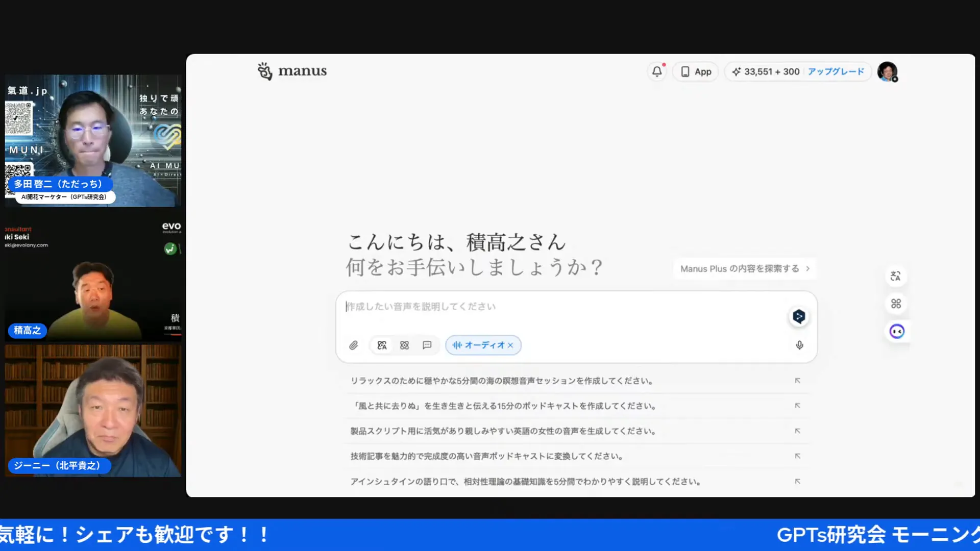
Task: Click the insert arrow on the リラックス suggestion row
Action: (x=797, y=381)
